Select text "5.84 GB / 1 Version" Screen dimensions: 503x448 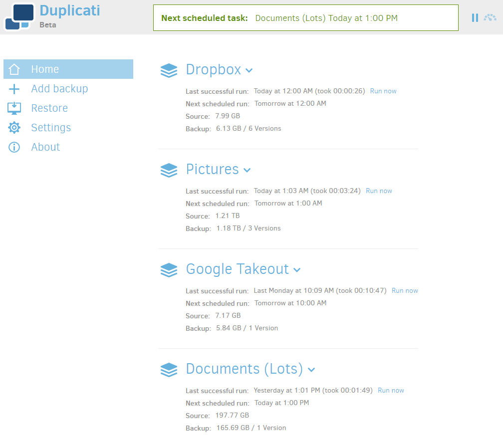pyautogui.click(x=247, y=328)
